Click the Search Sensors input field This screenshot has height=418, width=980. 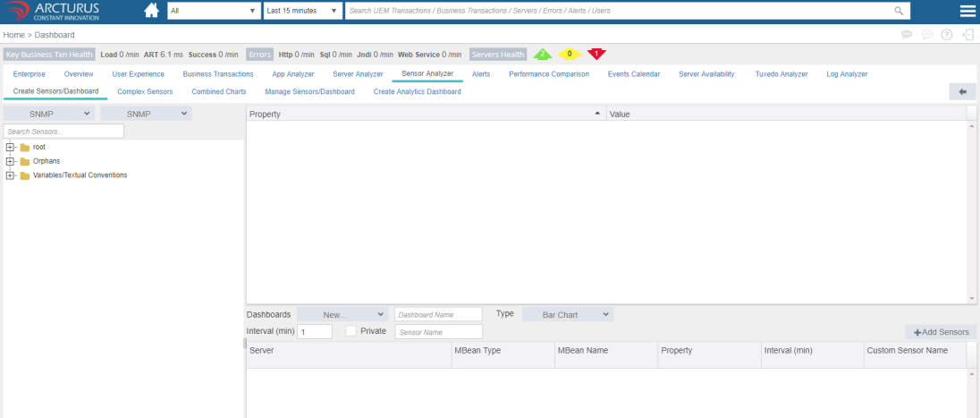tap(63, 132)
